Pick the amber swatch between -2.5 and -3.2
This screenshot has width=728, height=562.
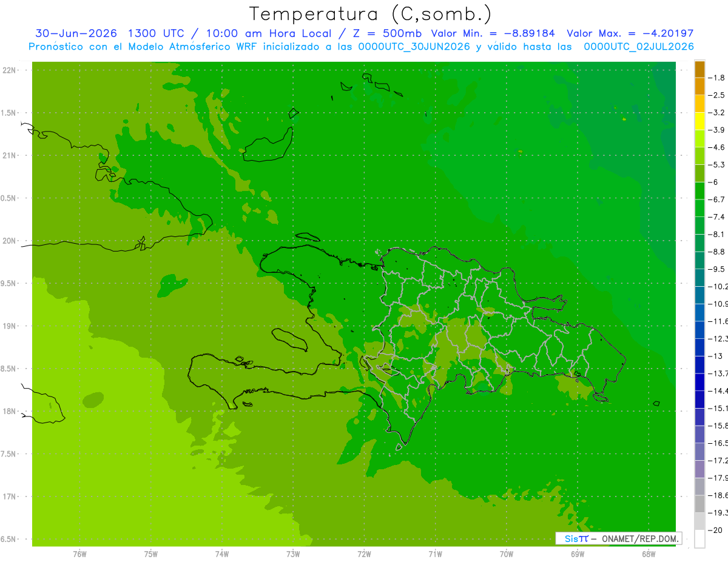point(699,104)
